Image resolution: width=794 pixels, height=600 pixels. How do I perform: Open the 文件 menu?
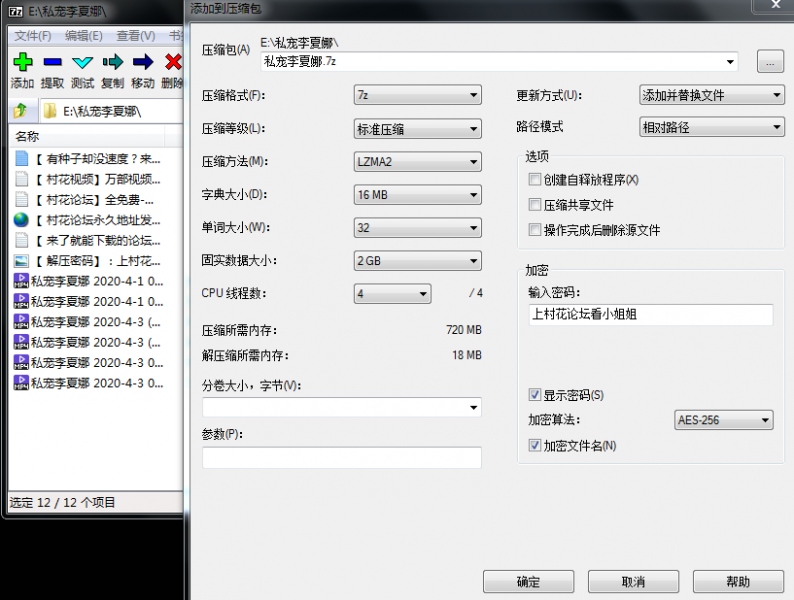point(33,36)
